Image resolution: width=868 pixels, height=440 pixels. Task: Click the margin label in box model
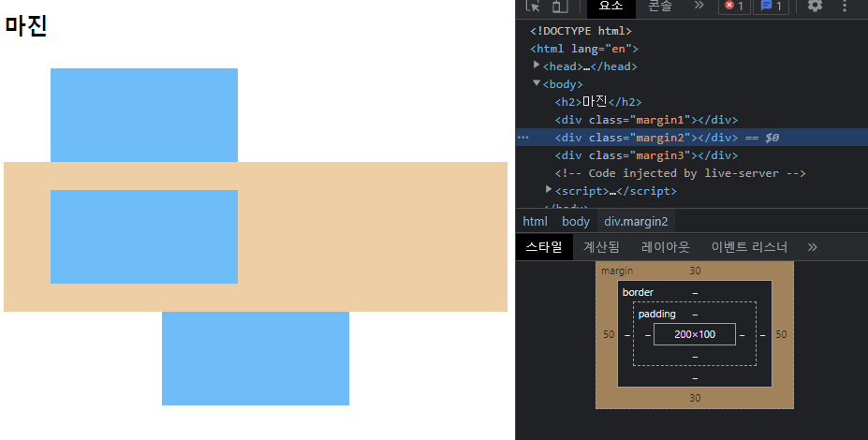pos(617,271)
